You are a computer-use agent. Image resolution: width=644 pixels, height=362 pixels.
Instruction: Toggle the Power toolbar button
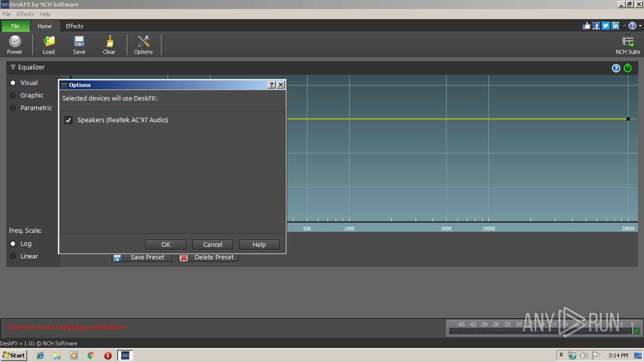click(x=15, y=45)
